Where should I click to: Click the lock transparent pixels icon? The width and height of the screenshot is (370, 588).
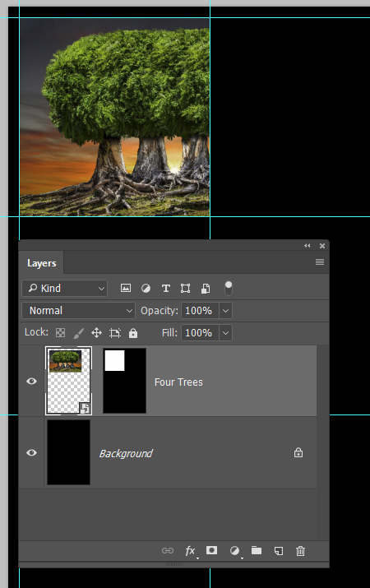[x=60, y=332]
